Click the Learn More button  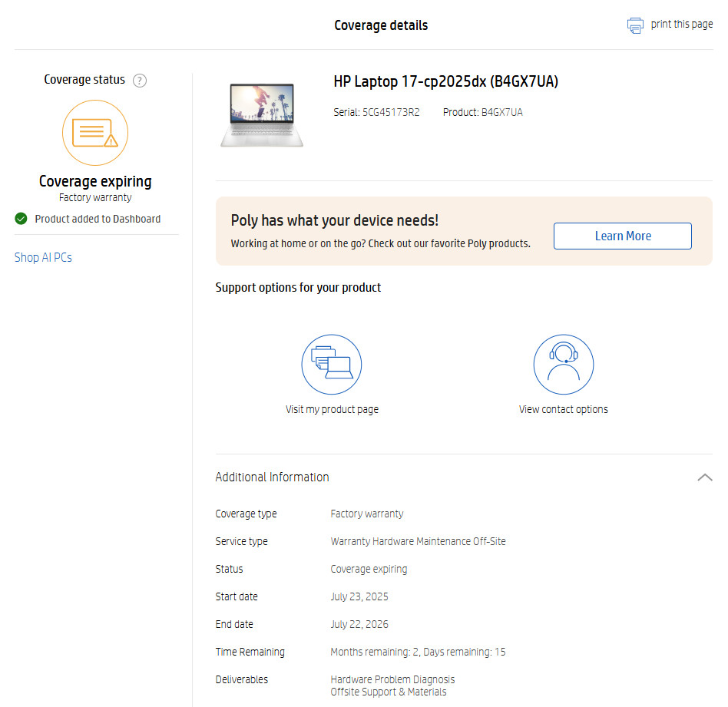click(x=623, y=236)
